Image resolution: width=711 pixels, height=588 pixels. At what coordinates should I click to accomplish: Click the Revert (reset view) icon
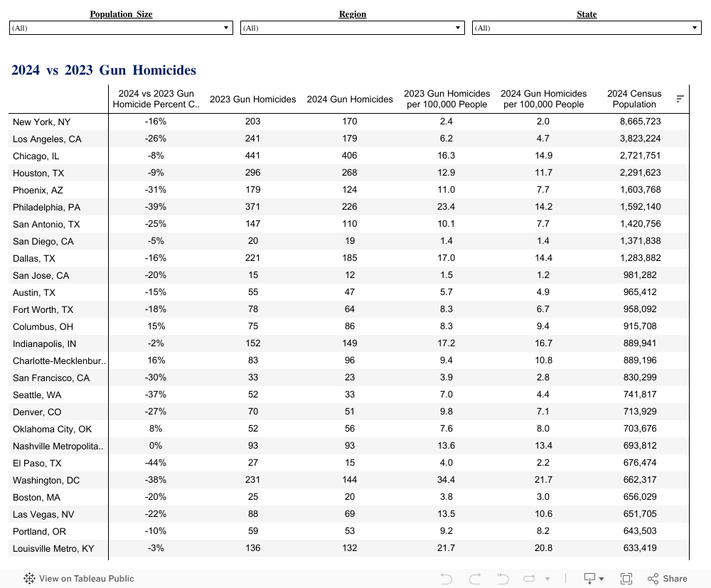click(x=503, y=578)
